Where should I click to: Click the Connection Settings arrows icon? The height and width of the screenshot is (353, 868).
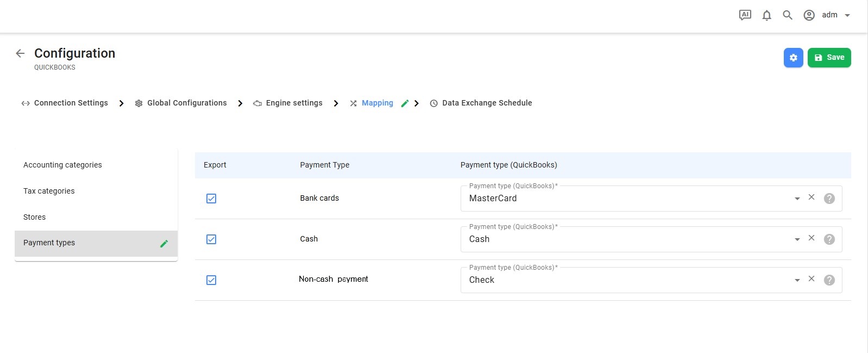[26, 103]
